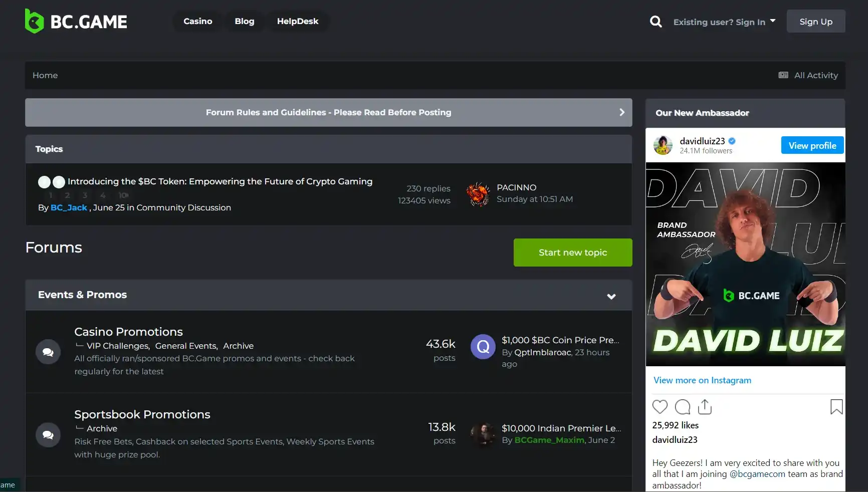Go to the Casino menu item

(x=197, y=21)
